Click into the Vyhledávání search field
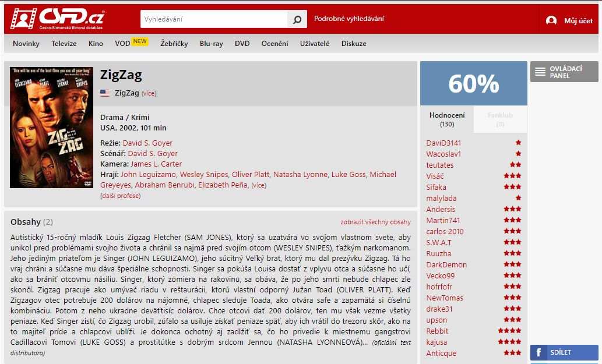Screen dimensions: 602x364 click(x=214, y=19)
